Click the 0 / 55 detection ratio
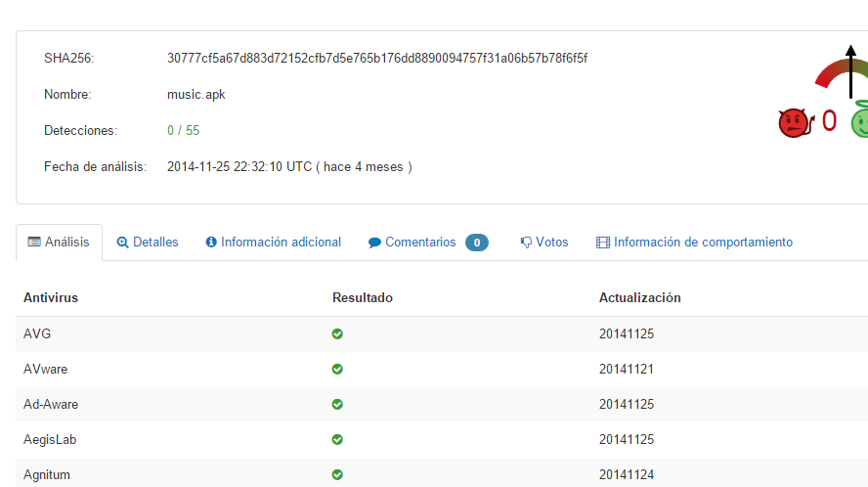Screen dimensions: 868x487 coord(184,130)
